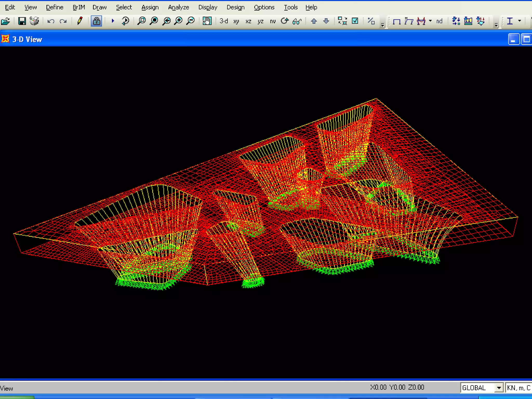This screenshot has width=532, height=399.
Task: Open perspective toggle glasses icon
Action: coord(297,21)
